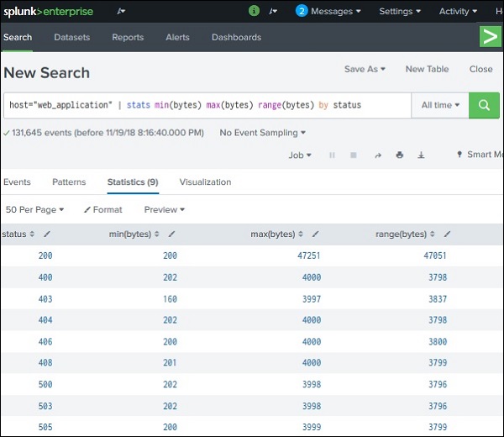Stop the search job
Image resolution: width=504 pixels, height=437 pixels.
pyautogui.click(x=354, y=155)
